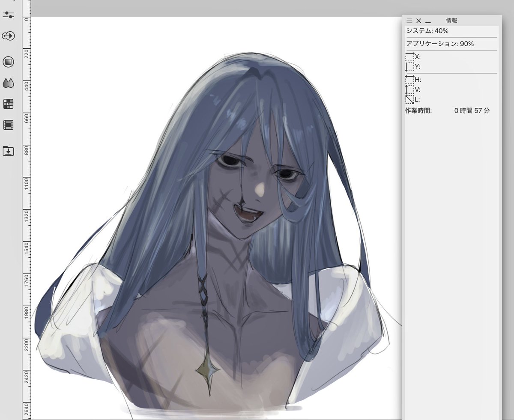
Task: Click the Quick Access arrow icon
Action: click(8, 36)
